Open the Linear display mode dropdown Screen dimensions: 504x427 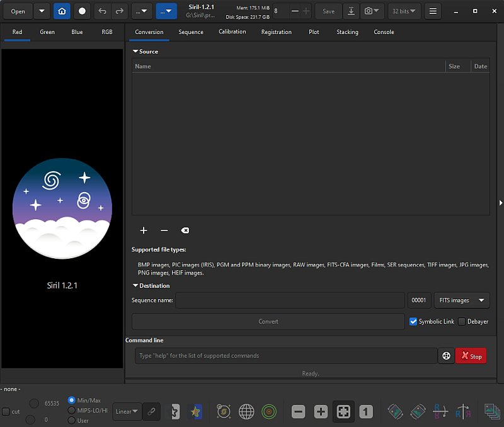click(127, 411)
